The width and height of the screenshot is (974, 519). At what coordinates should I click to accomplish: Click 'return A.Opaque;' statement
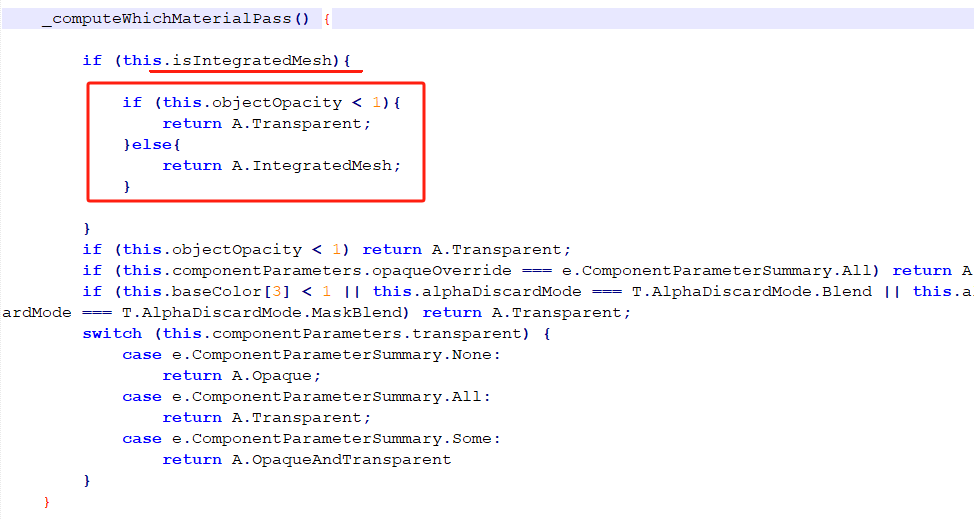[x=242, y=376]
